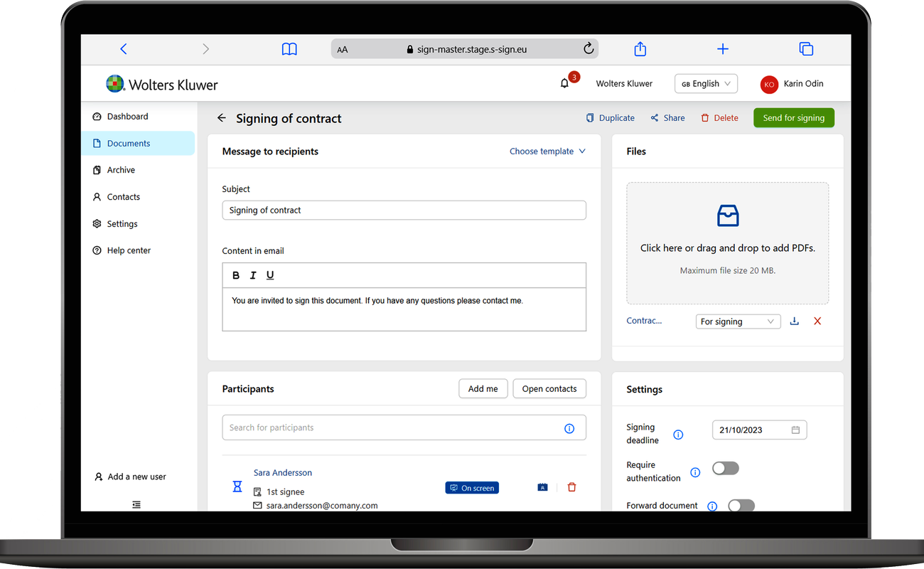Screen dimensions: 924x569
Task: Click the info icon next to Signing deadline
Action: [678, 435]
